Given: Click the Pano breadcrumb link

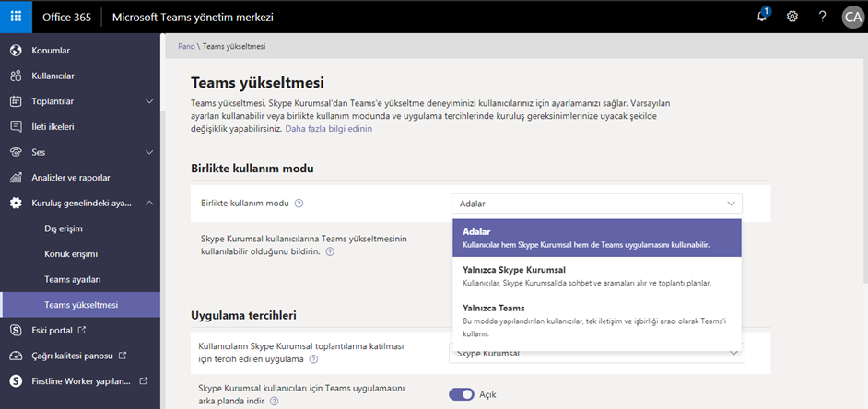Looking at the screenshot, I should (x=186, y=46).
